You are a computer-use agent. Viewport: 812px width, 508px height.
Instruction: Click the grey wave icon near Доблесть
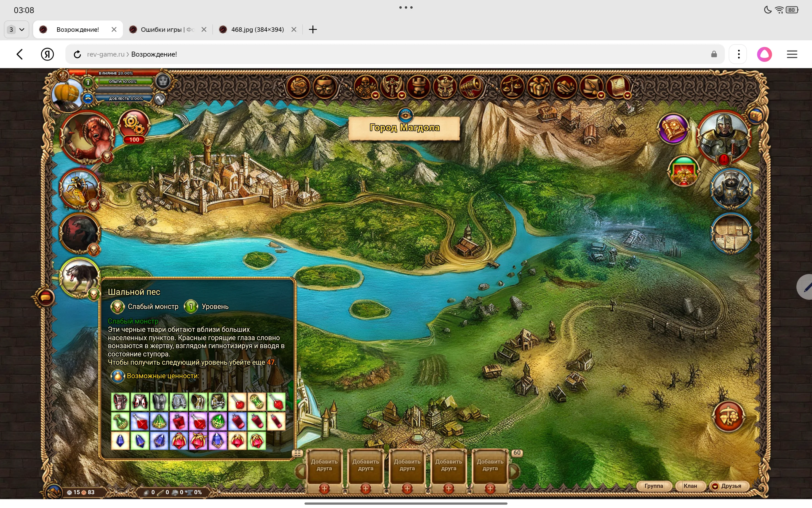(160, 99)
